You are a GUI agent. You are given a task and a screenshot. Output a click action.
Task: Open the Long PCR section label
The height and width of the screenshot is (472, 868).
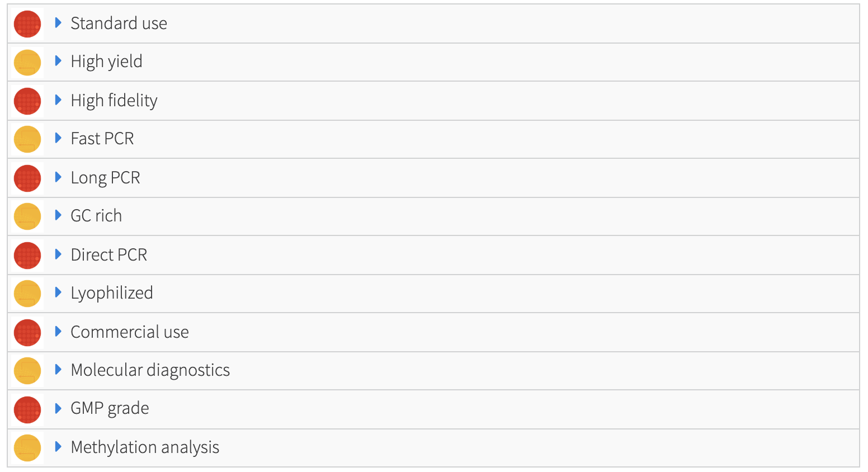click(x=105, y=178)
